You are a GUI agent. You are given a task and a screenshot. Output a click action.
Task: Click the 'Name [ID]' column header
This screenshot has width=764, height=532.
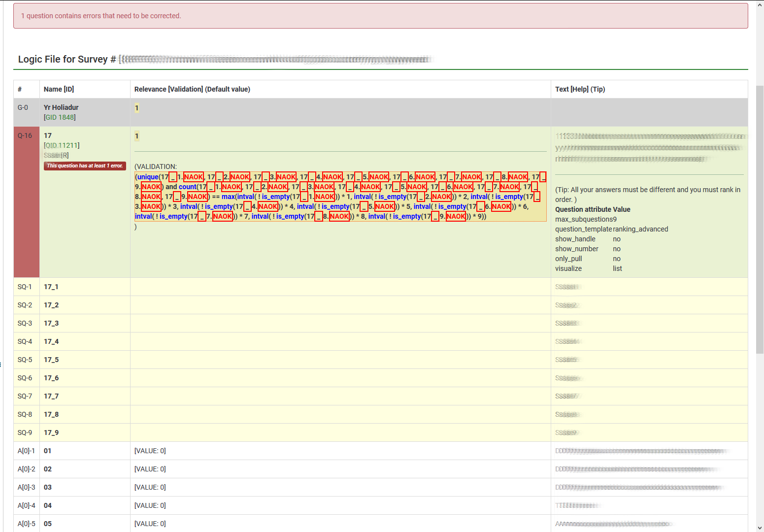point(59,89)
